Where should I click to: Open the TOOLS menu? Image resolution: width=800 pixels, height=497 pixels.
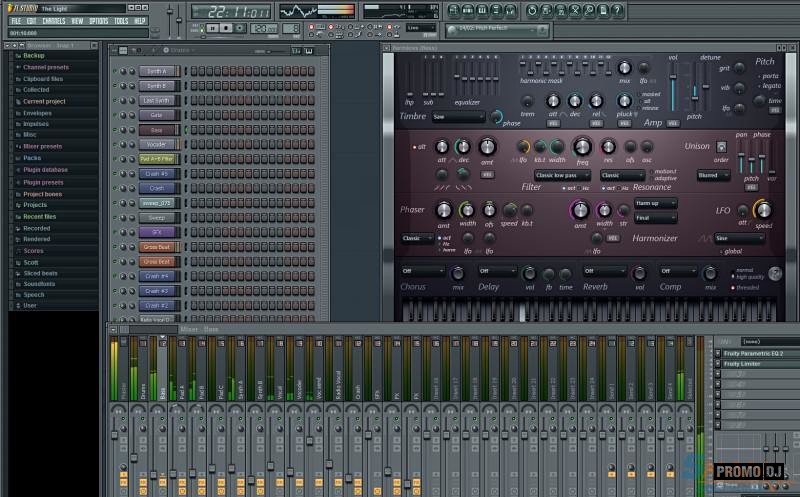(121, 21)
